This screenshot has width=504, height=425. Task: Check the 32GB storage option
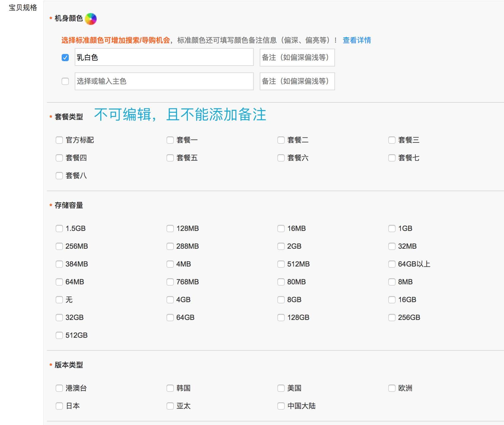tap(59, 317)
